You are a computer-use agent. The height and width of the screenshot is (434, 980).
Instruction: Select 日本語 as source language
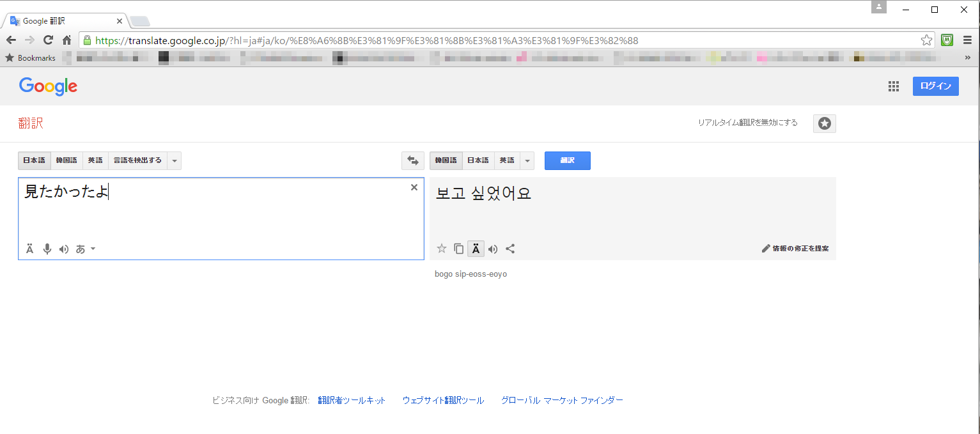click(35, 160)
